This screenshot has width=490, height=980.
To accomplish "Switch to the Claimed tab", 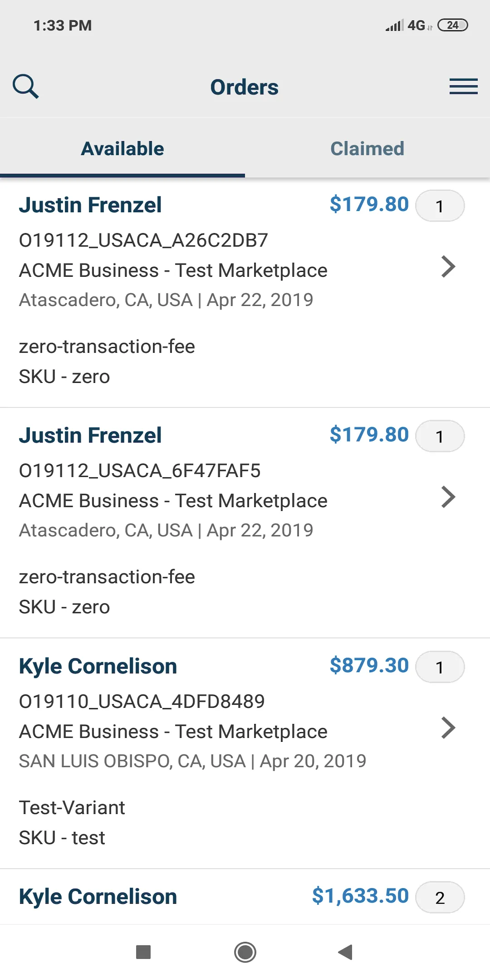I will point(367,148).
